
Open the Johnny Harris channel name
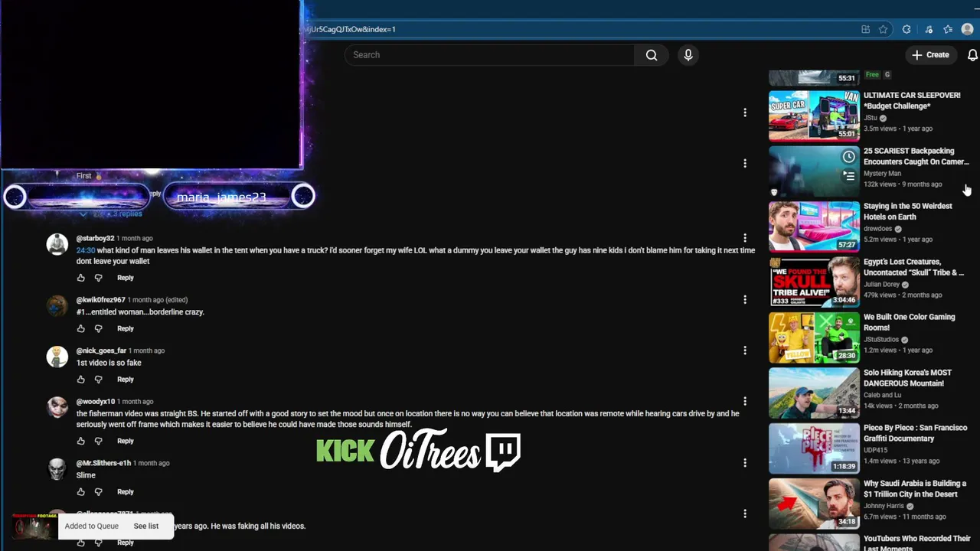(884, 506)
